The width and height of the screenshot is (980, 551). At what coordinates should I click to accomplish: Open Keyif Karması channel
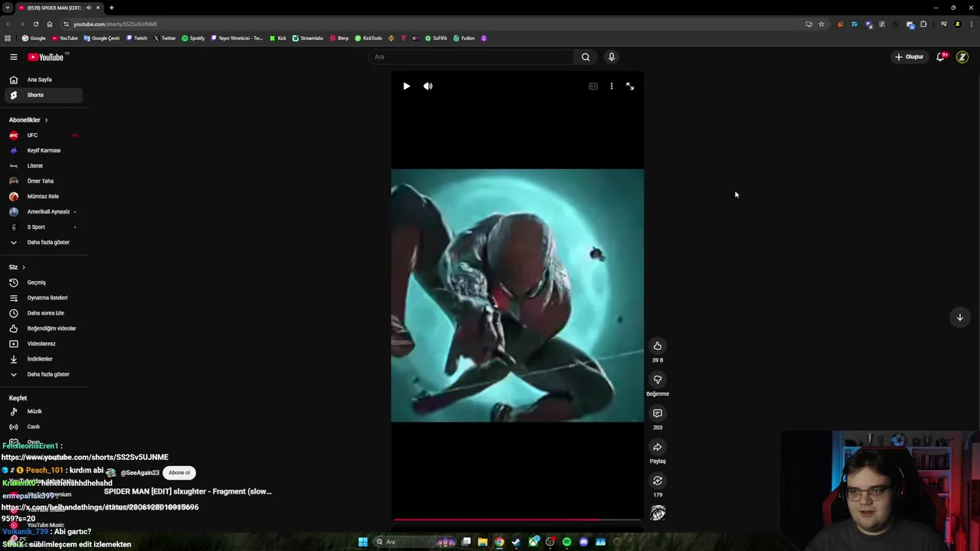coord(44,151)
